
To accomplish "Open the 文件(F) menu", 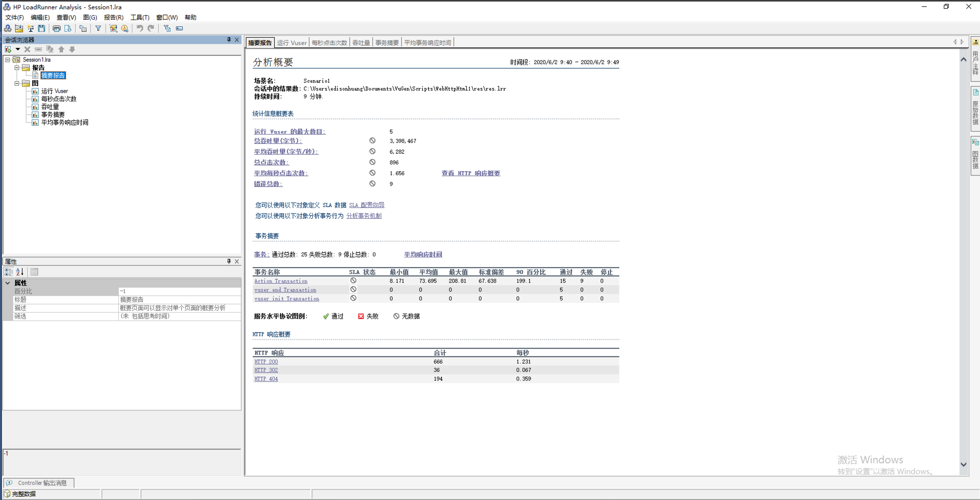I will click(14, 18).
